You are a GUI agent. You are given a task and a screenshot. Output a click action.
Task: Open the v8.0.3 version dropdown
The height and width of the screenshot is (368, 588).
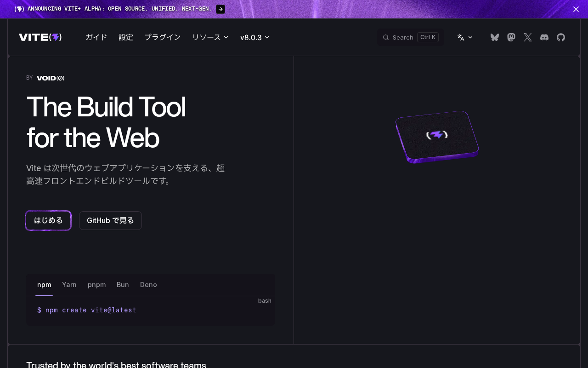coord(254,37)
